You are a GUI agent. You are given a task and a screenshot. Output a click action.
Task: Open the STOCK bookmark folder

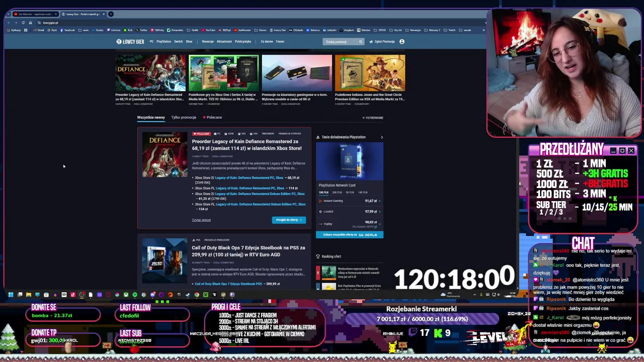coord(380,30)
